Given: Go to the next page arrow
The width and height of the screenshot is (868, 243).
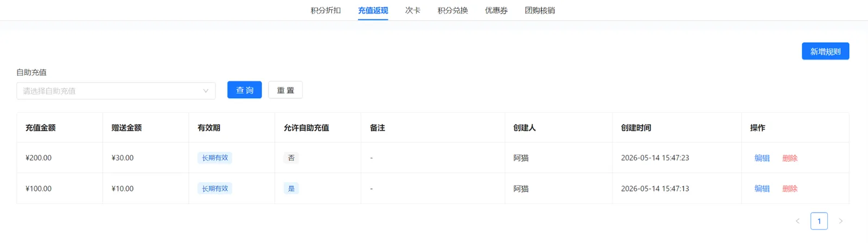Looking at the screenshot, I should click(840, 221).
